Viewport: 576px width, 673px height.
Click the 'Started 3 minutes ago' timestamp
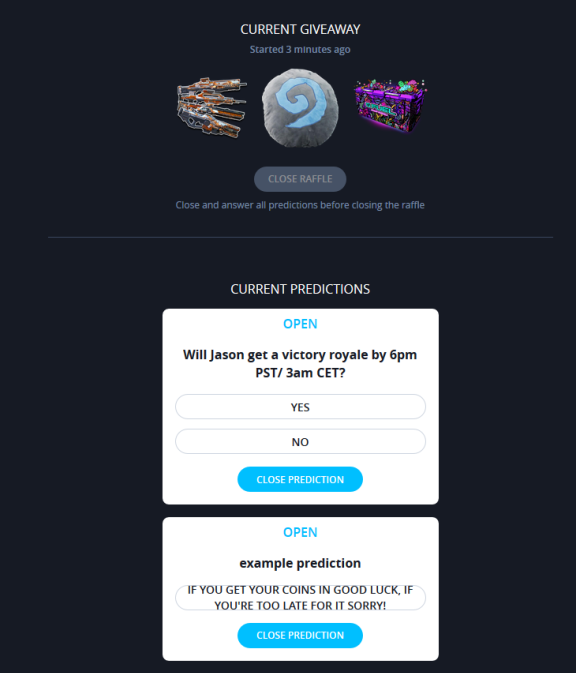(300, 49)
